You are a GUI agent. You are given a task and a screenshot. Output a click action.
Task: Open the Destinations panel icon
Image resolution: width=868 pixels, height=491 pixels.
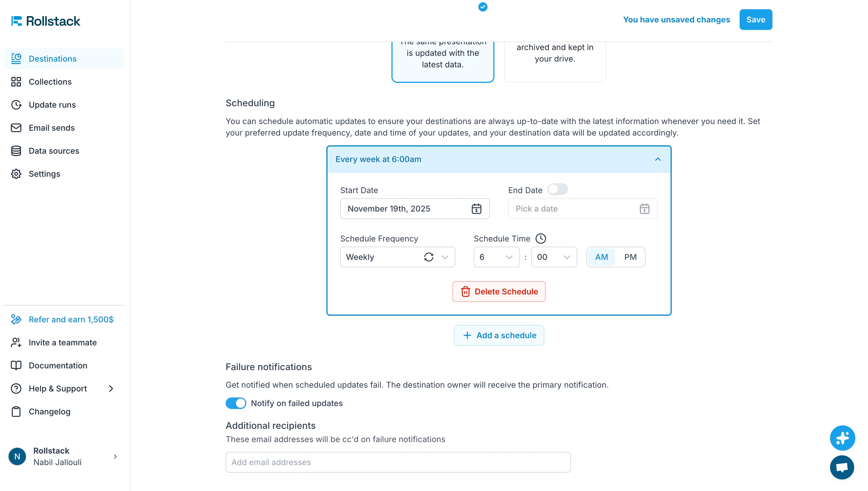click(16, 58)
